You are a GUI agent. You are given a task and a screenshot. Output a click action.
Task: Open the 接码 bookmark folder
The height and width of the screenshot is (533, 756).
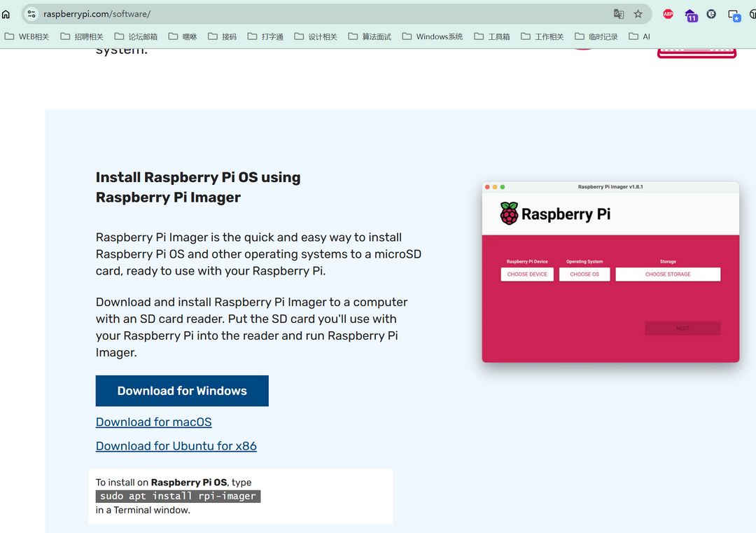point(223,36)
